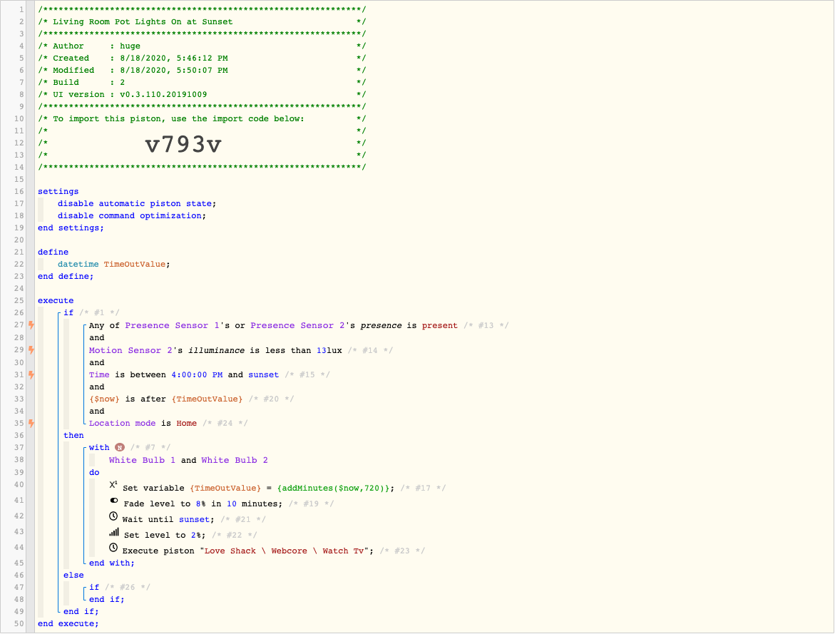Click the 'Author : huge' comment line
This screenshot has width=840, height=634.
coord(96,46)
